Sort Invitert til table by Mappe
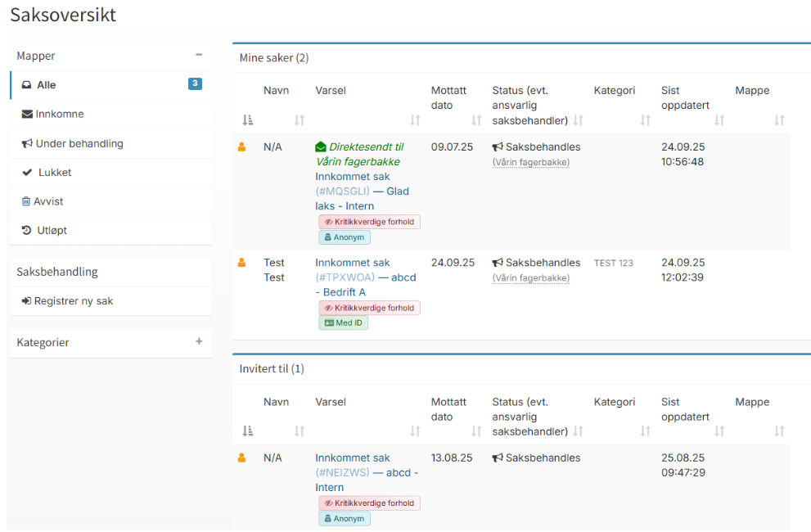The image size is (811, 532). click(x=779, y=431)
